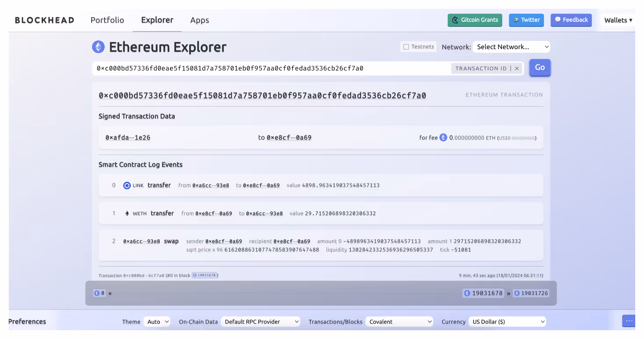Click the Ethereum logo beside Ethereum Explorer
This screenshot has height=339, width=644.
pyautogui.click(x=98, y=47)
